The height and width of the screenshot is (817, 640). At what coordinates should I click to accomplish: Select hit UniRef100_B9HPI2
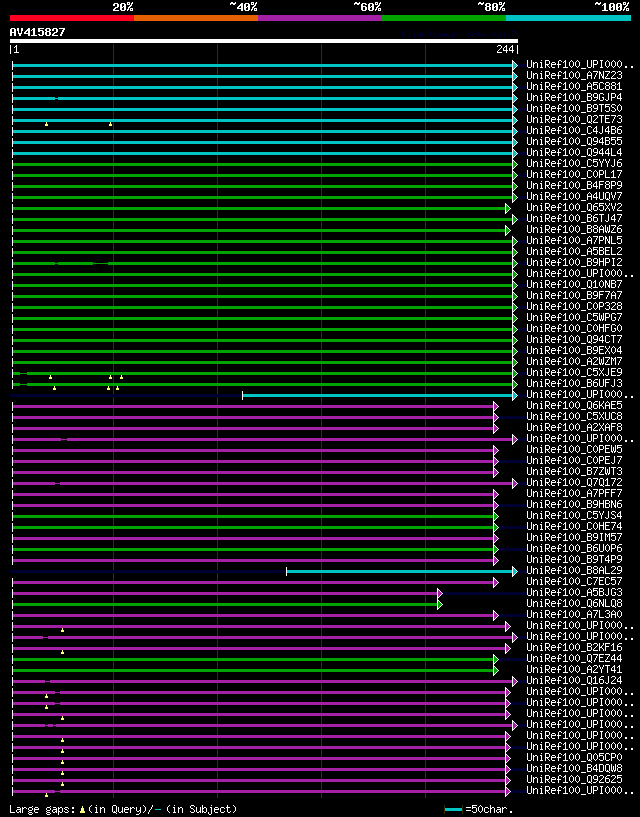(x=574, y=262)
